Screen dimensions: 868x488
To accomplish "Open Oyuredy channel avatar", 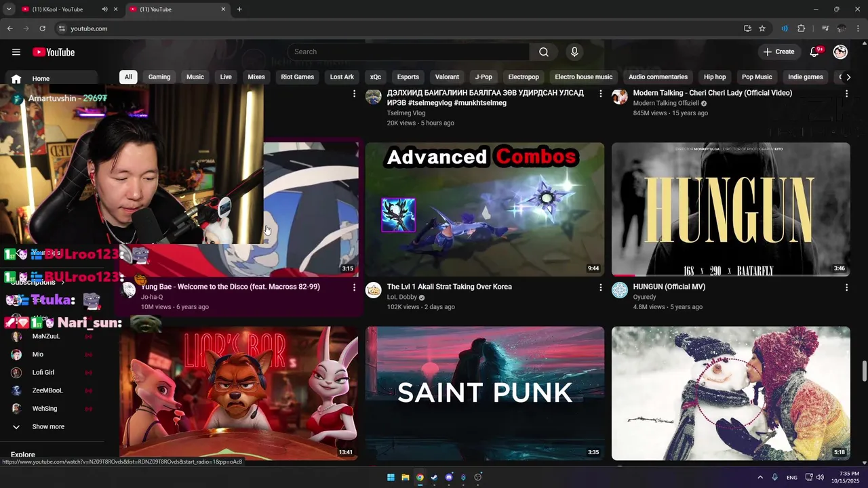I will 620,291.
